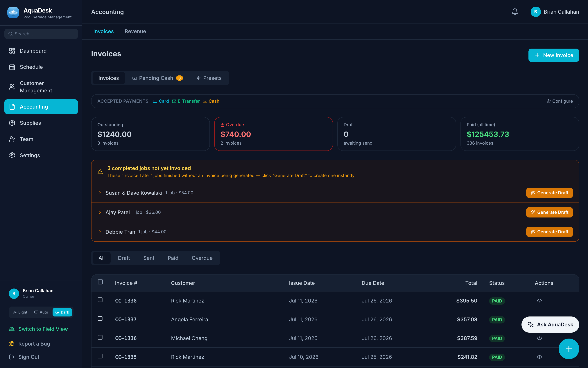Go to Customer Management section
The width and height of the screenshot is (588, 368).
(41, 87)
